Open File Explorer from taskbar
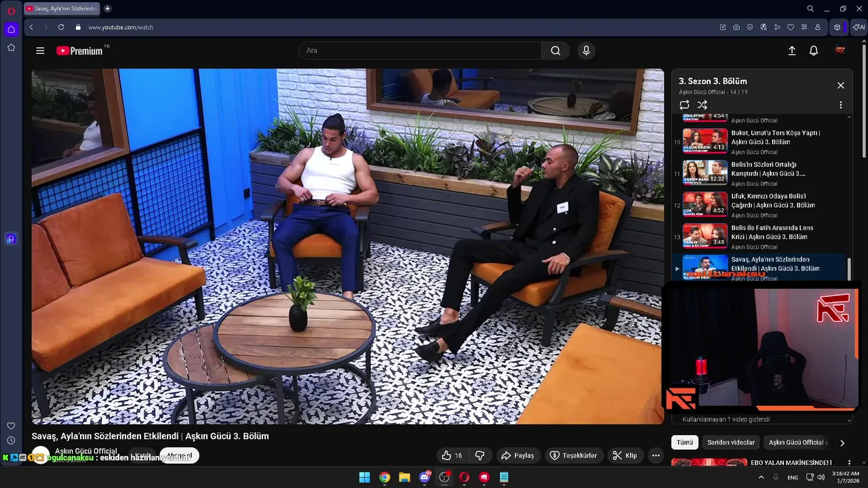The image size is (868, 488). 404,477
